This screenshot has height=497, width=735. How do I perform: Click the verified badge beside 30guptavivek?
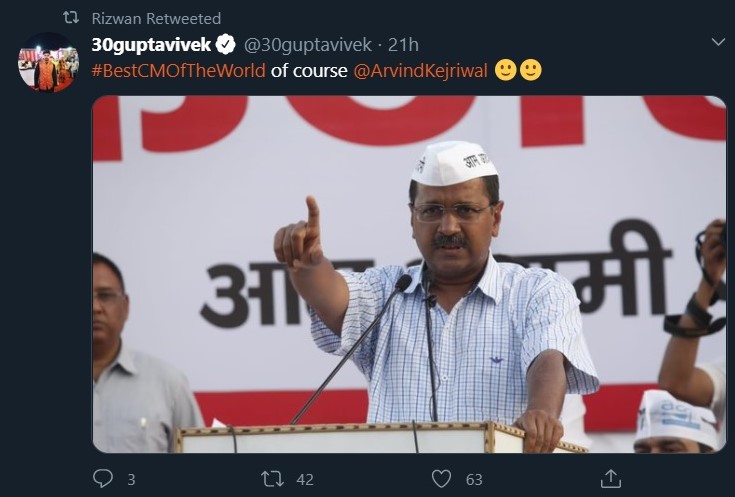click(x=227, y=44)
